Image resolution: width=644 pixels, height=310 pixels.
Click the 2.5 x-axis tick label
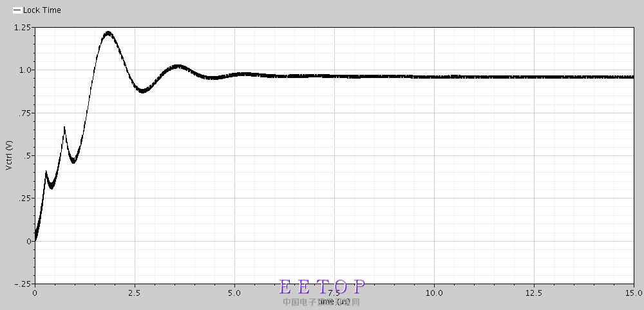point(135,293)
